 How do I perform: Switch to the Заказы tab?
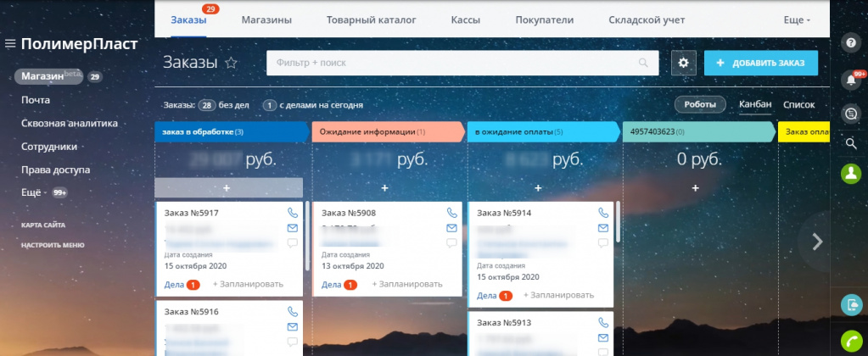(x=188, y=19)
